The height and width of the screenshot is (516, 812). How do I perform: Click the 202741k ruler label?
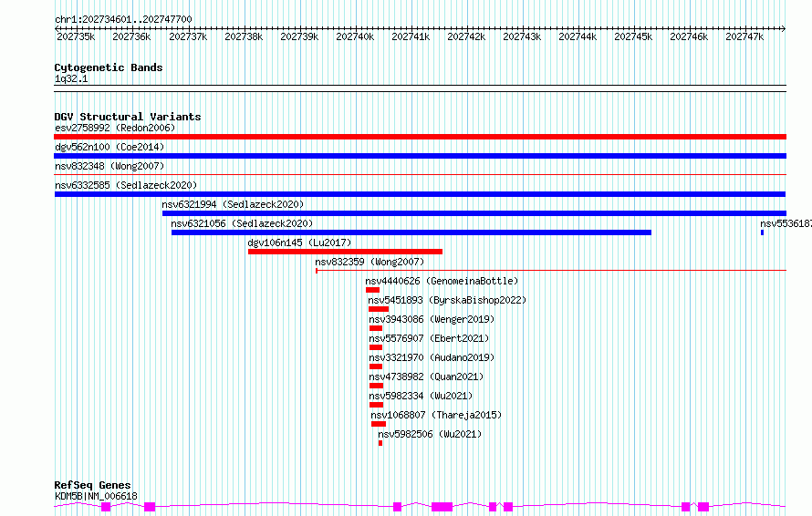point(411,36)
